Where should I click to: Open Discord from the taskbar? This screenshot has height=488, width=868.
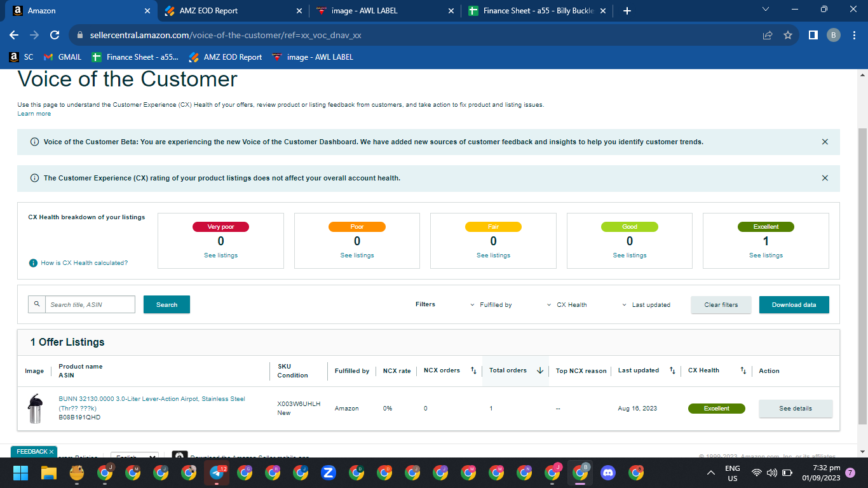point(608,473)
